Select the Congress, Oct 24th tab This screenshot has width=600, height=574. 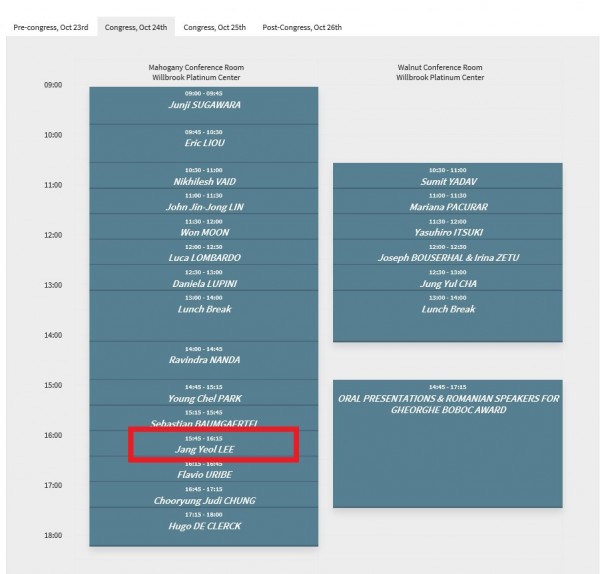[137, 27]
